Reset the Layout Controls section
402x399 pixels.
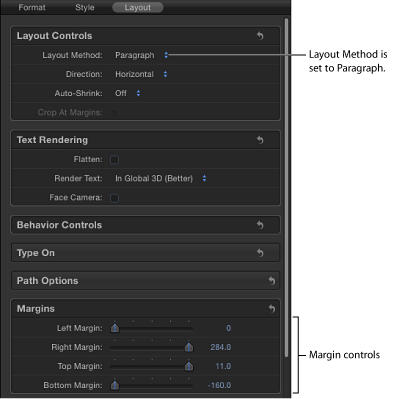pyautogui.click(x=260, y=35)
